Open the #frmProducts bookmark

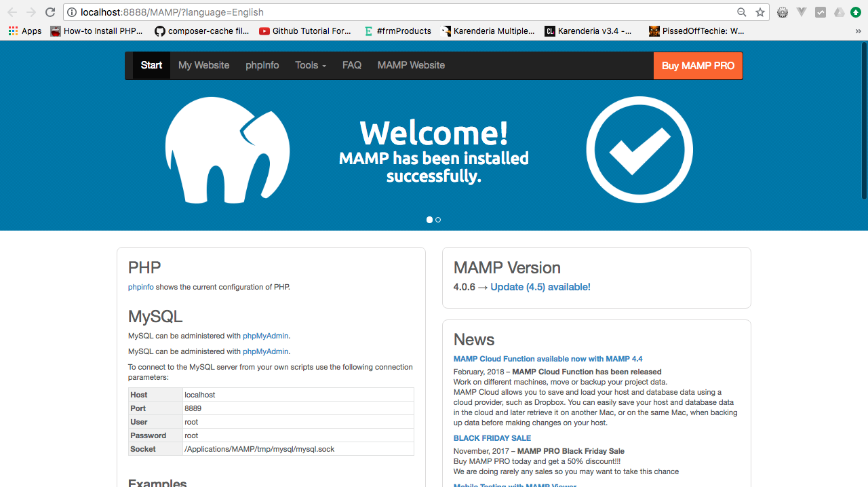pyautogui.click(x=397, y=31)
